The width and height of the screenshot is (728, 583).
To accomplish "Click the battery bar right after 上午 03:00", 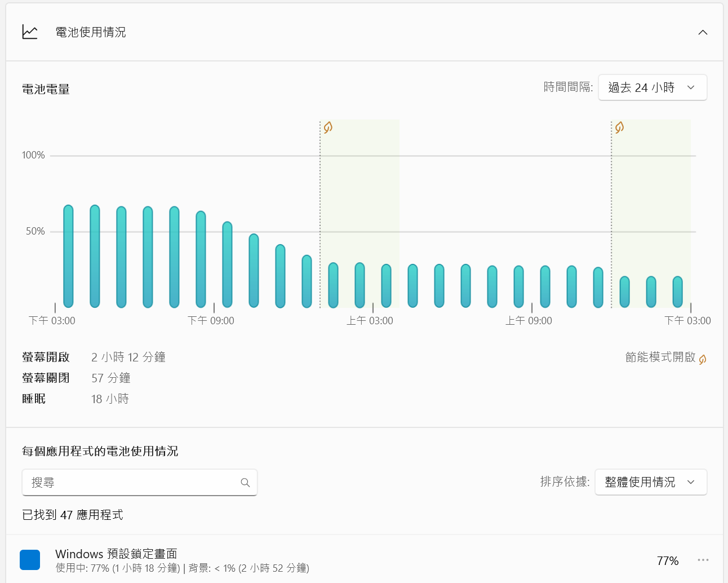I will [x=386, y=286].
